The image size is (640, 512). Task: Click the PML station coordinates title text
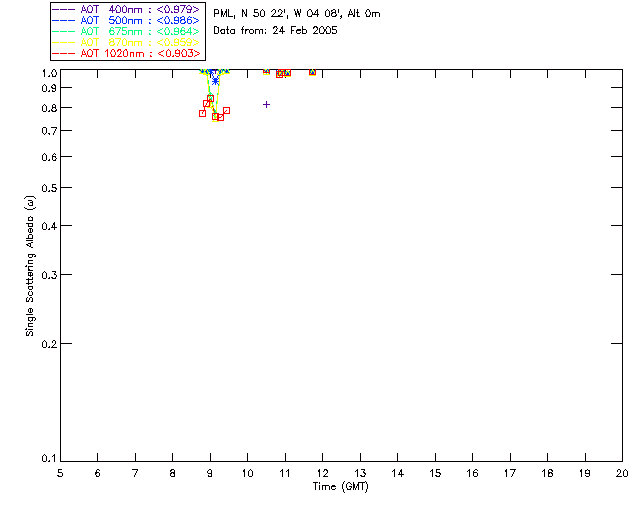297,14
